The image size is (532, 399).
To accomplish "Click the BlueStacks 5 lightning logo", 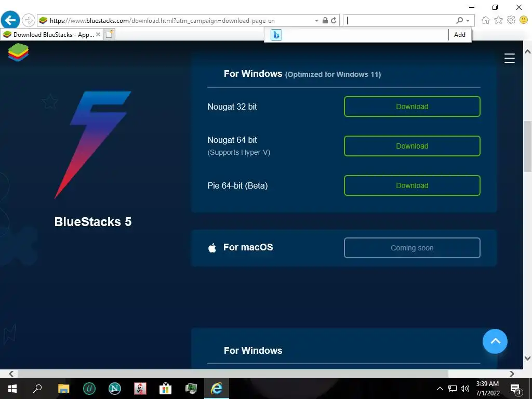I will pos(92,144).
